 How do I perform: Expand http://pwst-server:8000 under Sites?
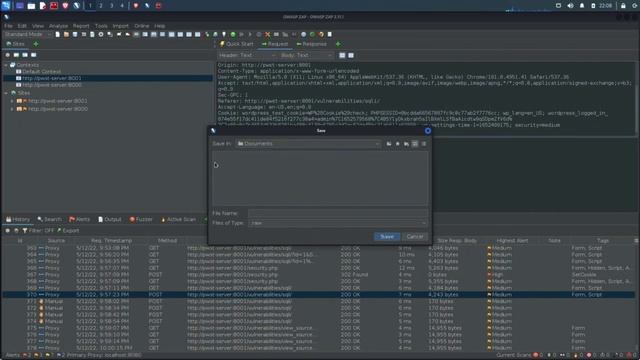pos(12,109)
